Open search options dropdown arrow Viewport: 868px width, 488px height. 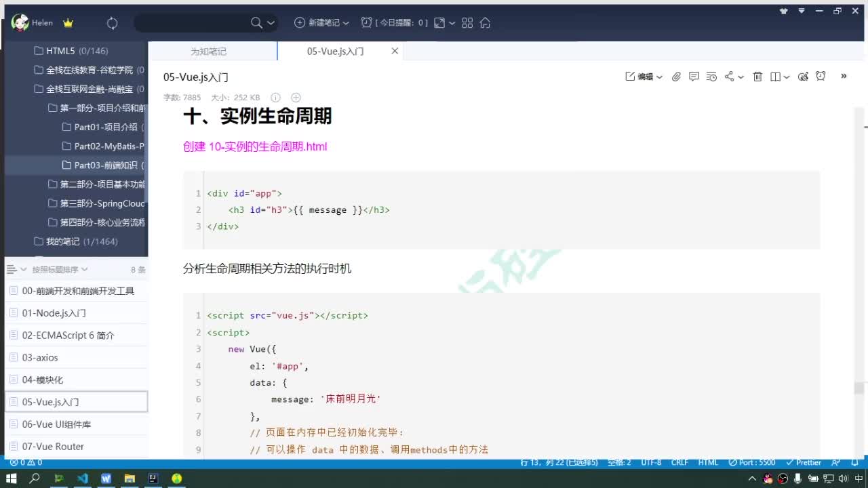tap(271, 23)
